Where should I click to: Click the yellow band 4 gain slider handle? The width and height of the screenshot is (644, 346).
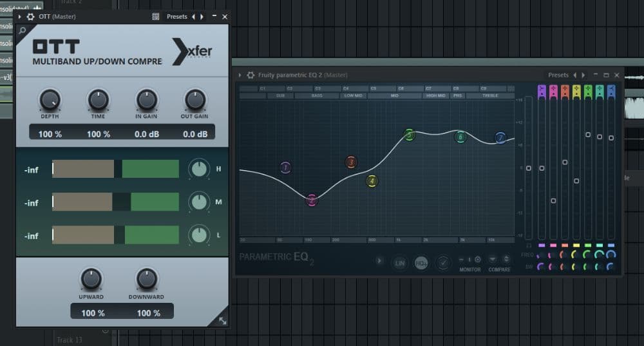(576, 181)
